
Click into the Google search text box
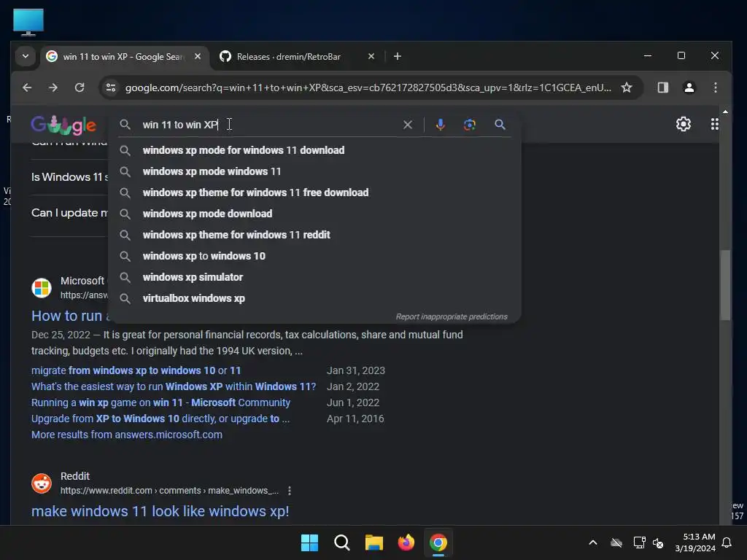point(269,125)
